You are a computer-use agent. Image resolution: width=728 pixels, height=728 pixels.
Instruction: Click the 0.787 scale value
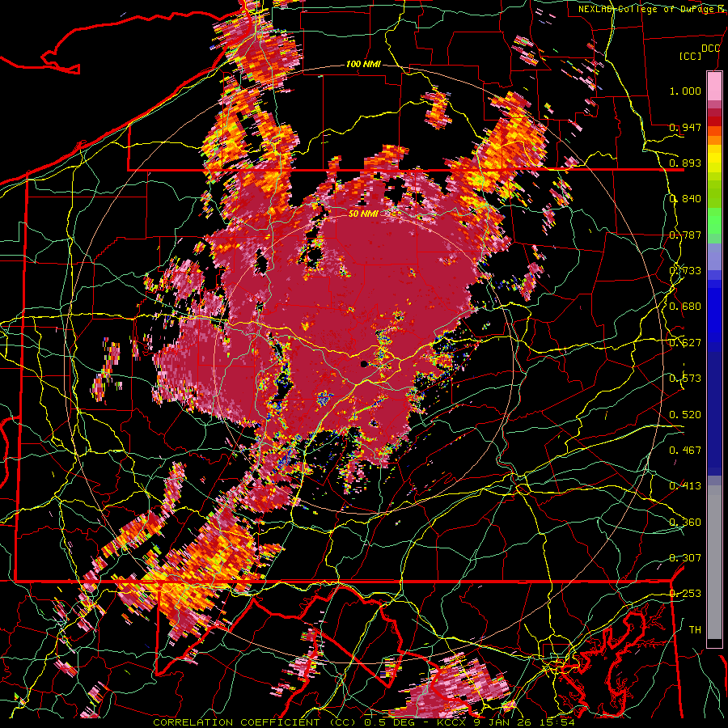click(x=685, y=235)
